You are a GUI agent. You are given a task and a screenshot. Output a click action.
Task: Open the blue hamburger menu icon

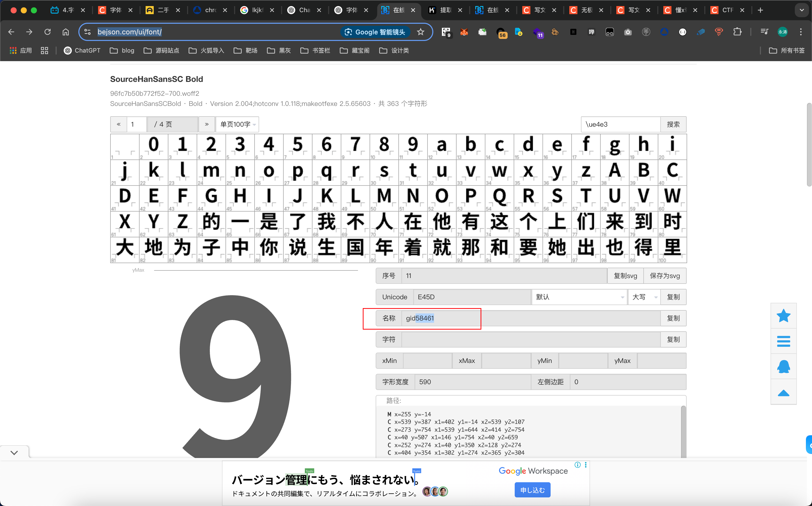[783, 341]
